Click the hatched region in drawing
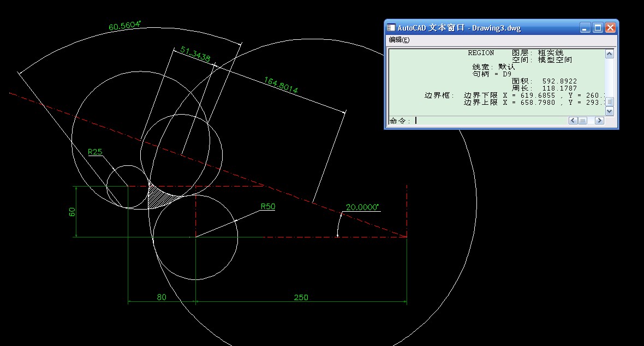644x346 pixels. pos(161,198)
